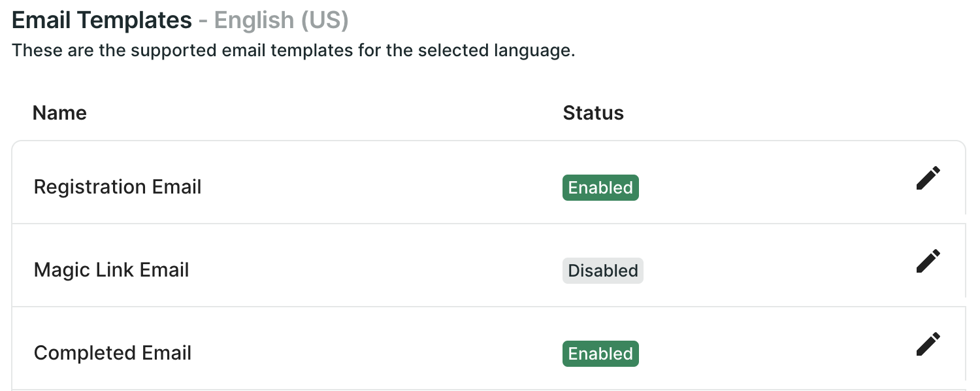The width and height of the screenshot is (980, 391).
Task: Click the Status column header
Action: 593,113
